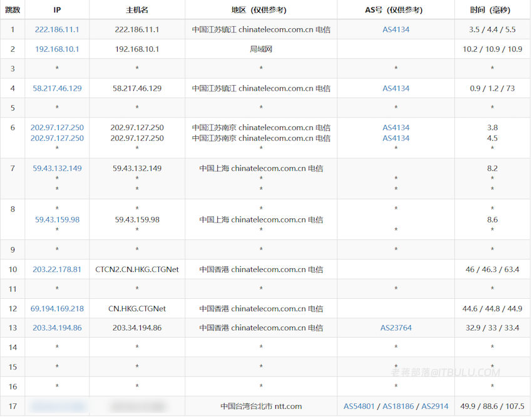This screenshot has height=417, width=532.
Task: Select hostname cell 203.34.194.86
Action: click(x=137, y=328)
